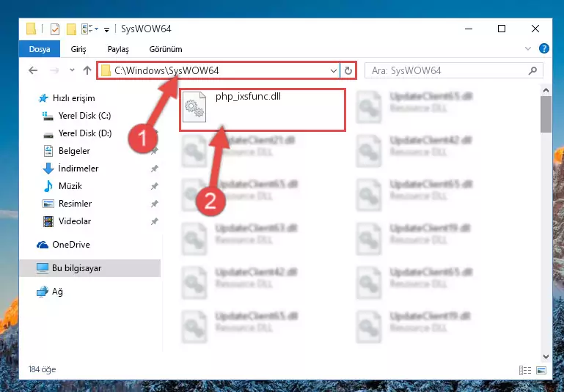The height and width of the screenshot is (392, 564).
Task: Select OneDrive in the navigation pane
Action: (71, 245)
